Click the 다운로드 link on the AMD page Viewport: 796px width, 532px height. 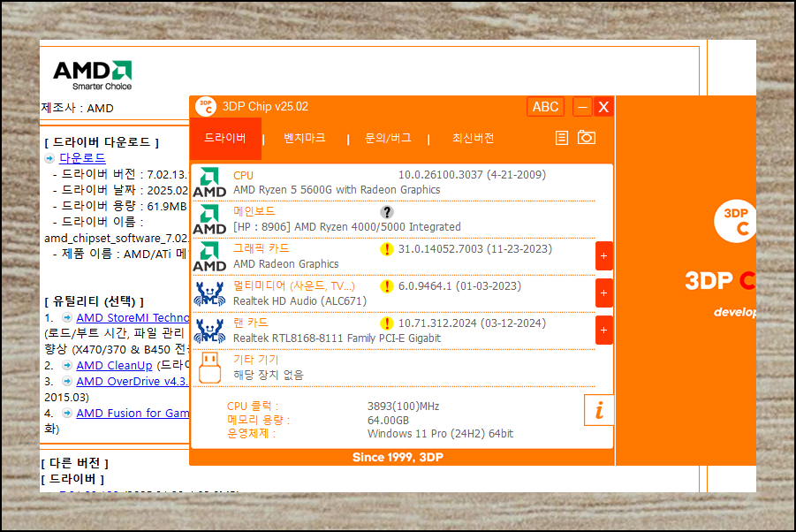[x=82, y=158]
